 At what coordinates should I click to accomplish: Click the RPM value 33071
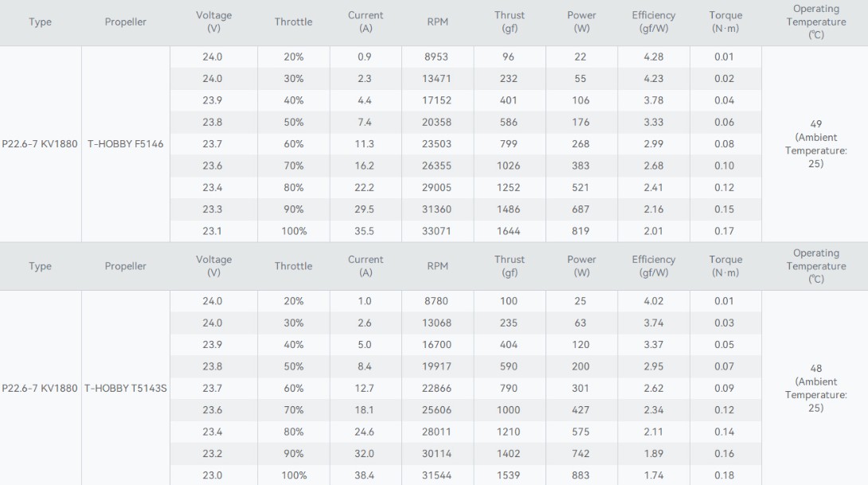(x=437, y=231)
